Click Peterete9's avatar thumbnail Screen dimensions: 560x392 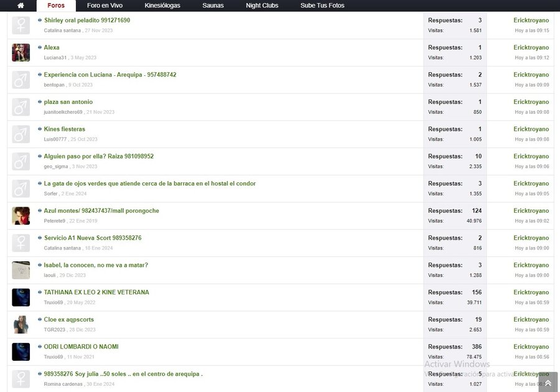click(21, 216)
